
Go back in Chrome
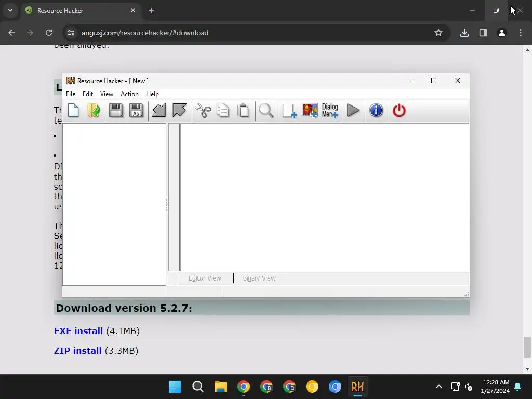[x=11, y=33]
